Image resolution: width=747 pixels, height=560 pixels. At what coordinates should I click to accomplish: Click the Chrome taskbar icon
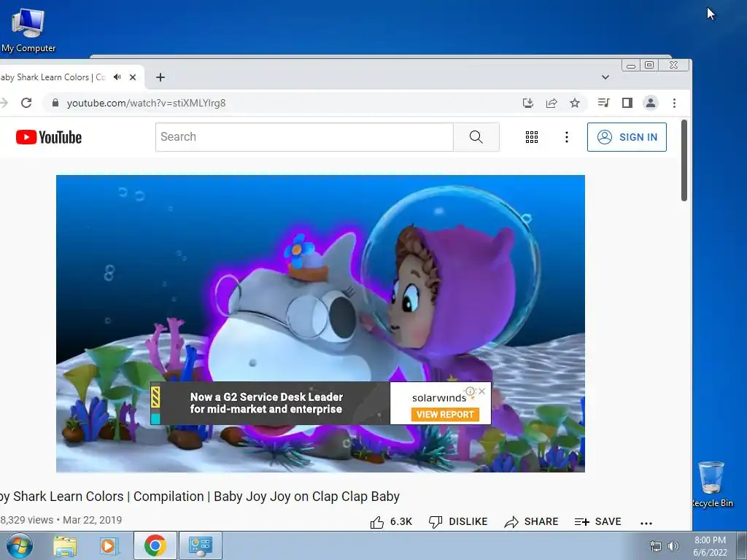click(x=155, y=545)
